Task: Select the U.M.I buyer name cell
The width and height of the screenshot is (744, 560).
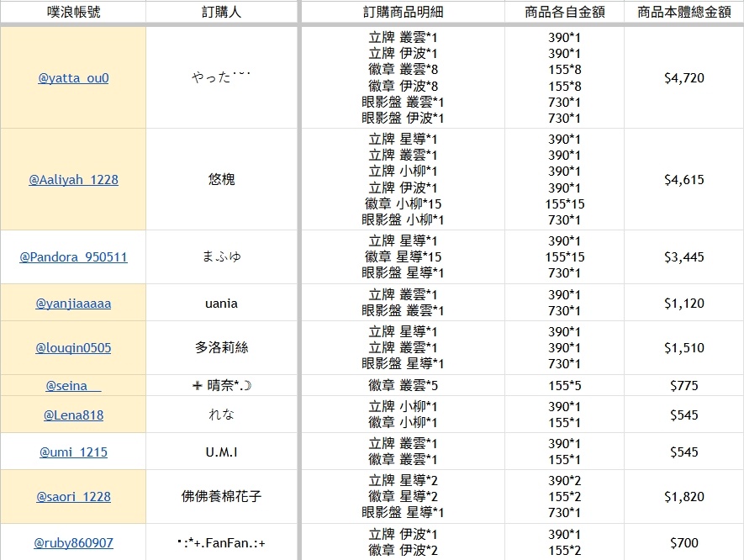Action: coord(222,452)
